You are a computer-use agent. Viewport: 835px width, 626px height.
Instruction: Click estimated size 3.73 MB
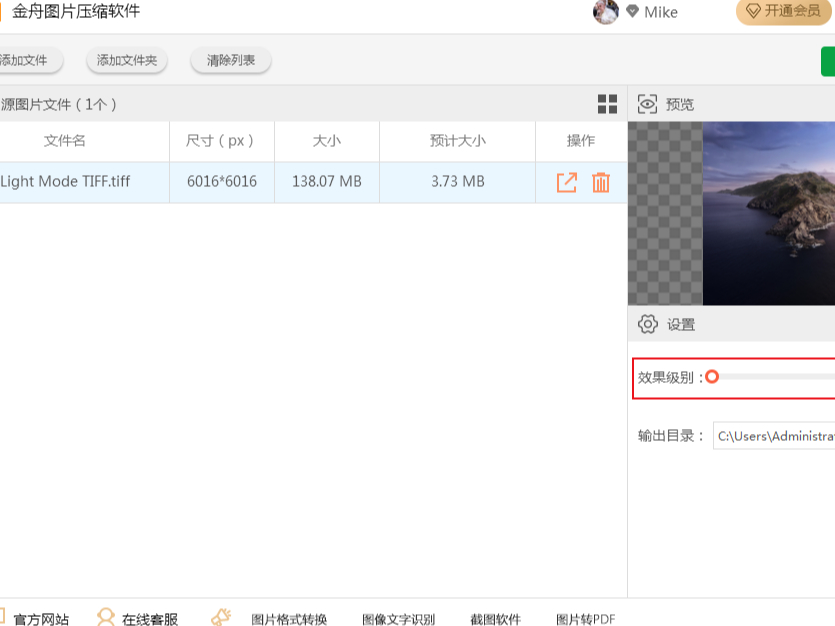pos(458,182)
